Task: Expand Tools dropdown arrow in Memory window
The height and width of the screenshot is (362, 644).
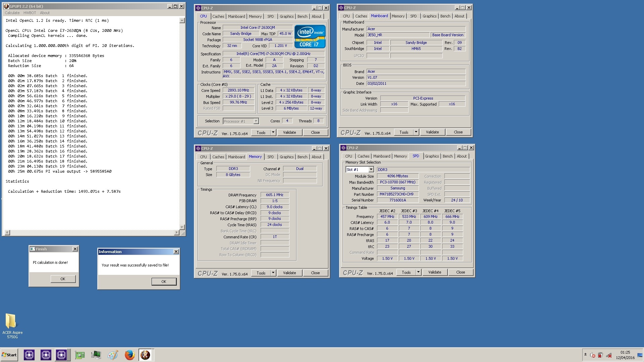Action: 273,273
